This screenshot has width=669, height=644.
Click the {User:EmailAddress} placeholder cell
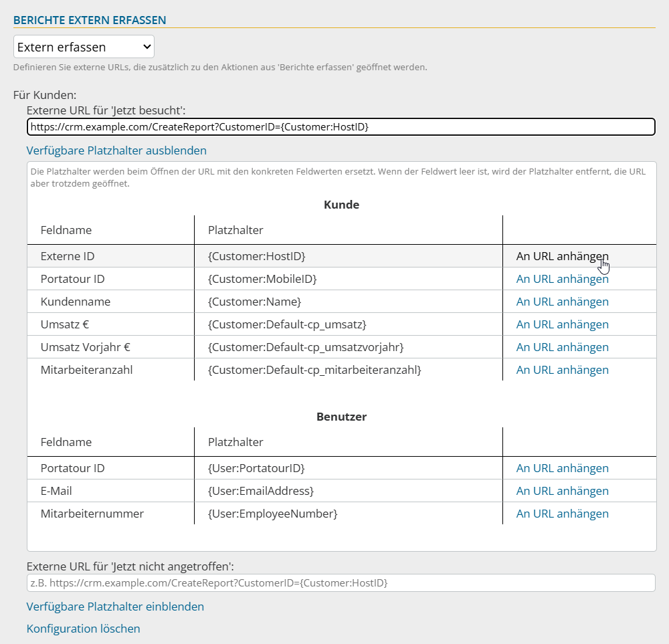pos(261,491)
